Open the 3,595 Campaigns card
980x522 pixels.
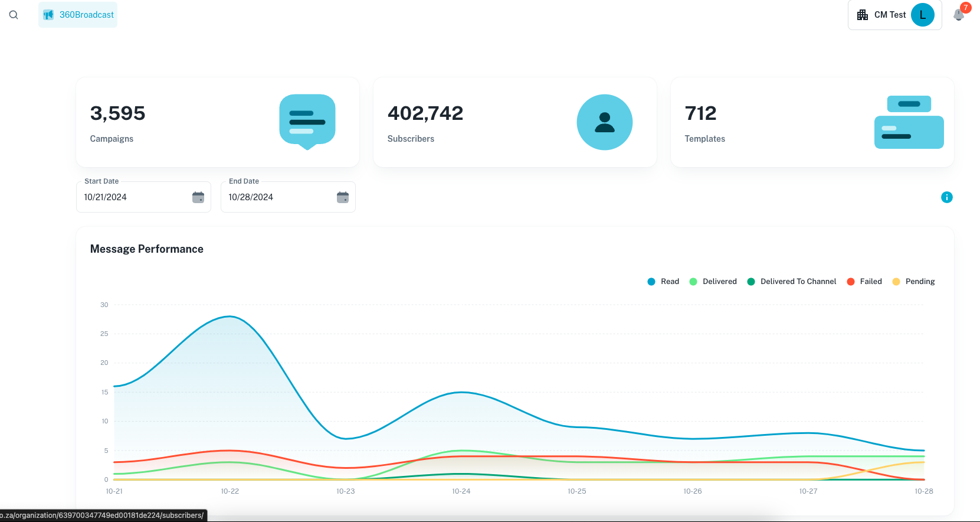177,122
